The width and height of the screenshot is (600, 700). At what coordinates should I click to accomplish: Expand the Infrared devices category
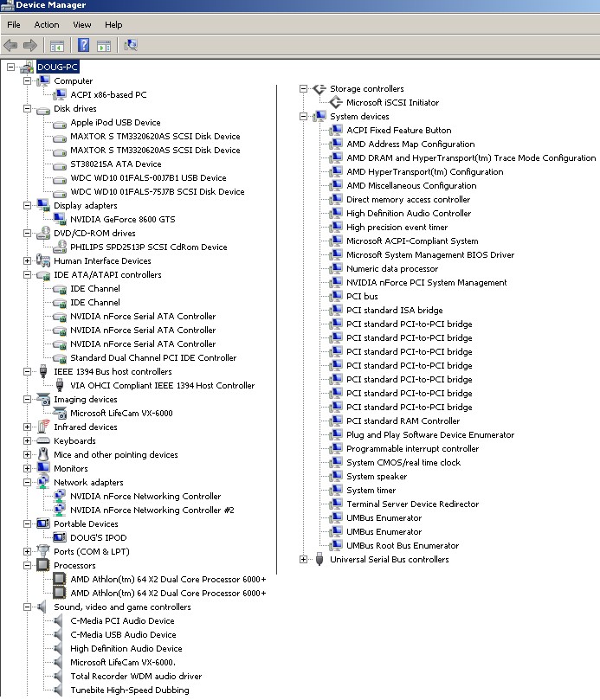27,427
